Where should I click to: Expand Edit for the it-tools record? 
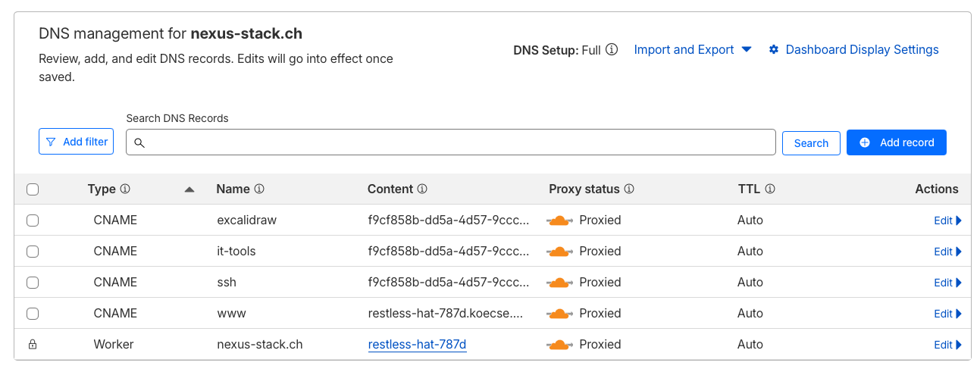[947, 252]
